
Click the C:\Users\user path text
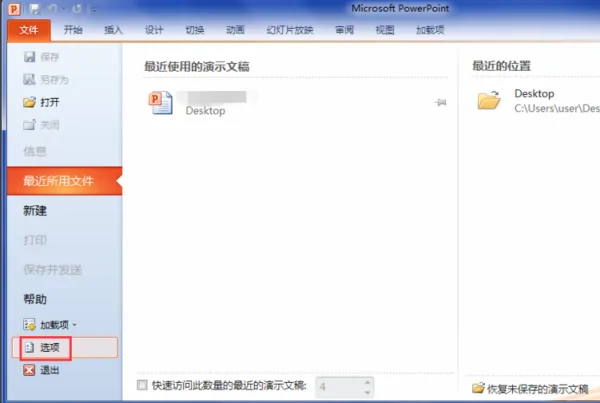click(557, 109)
